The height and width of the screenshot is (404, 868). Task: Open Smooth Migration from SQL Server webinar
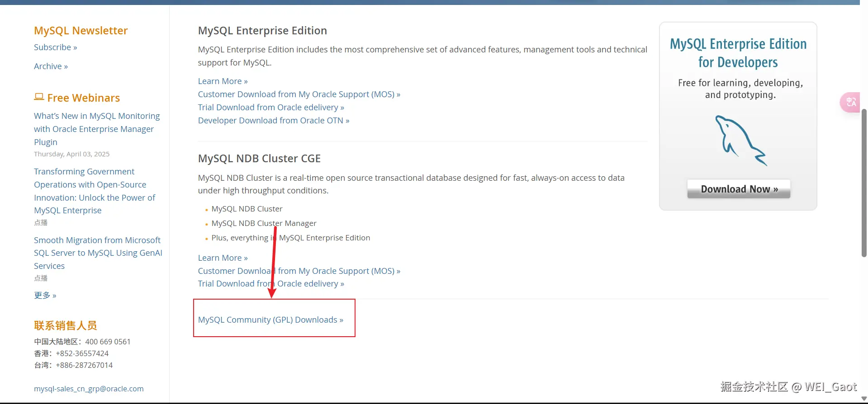[x=98, y=253]
